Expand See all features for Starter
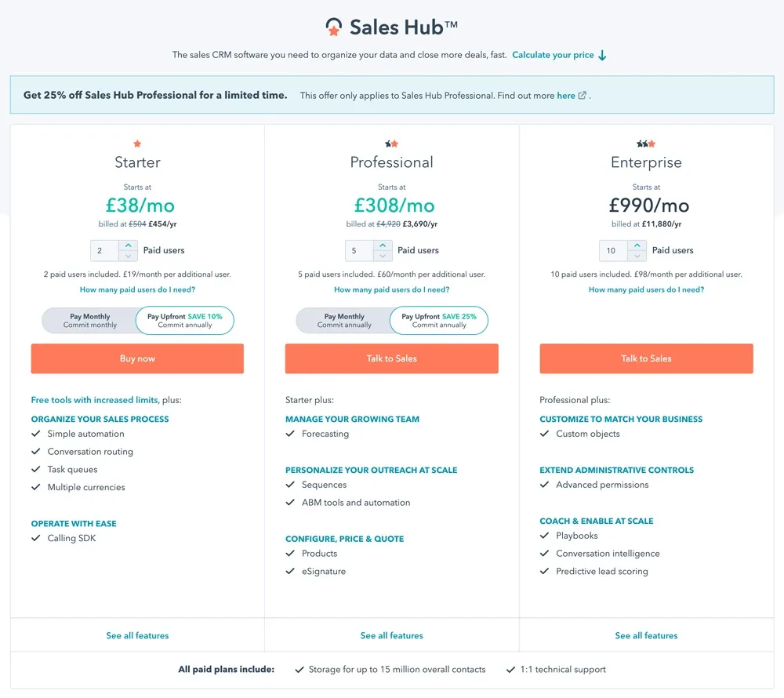This screenshot has height=698, width=784. tap(137, 635)
